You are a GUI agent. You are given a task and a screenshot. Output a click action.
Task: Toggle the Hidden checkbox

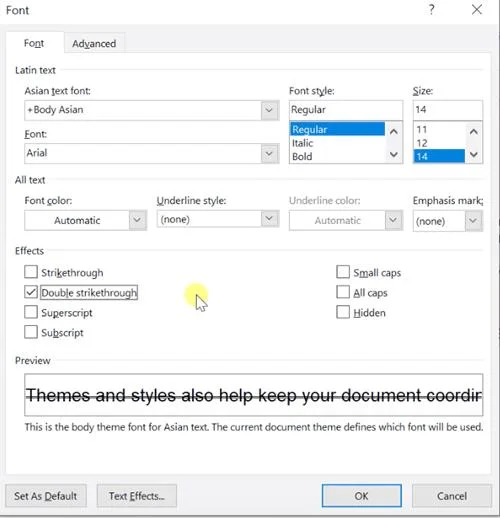coord(343,312)
